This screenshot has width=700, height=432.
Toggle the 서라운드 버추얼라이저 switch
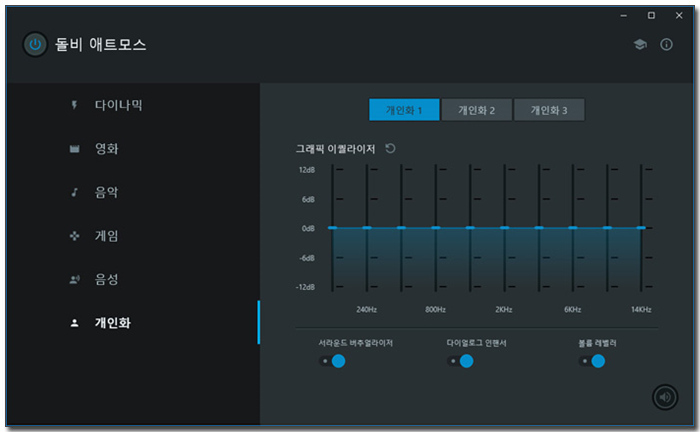(333, 361)
